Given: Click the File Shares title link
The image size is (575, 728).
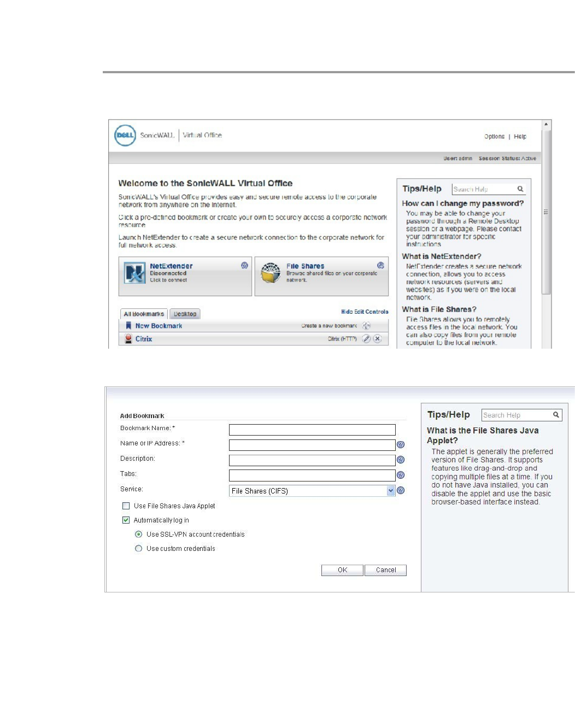Looking at the screenshot, I should pyautogui.click(x=305, y=266).
